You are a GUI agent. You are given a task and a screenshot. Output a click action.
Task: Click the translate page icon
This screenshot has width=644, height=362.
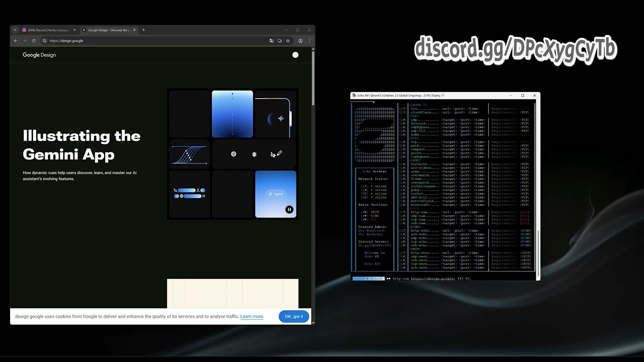click(272, 41)
